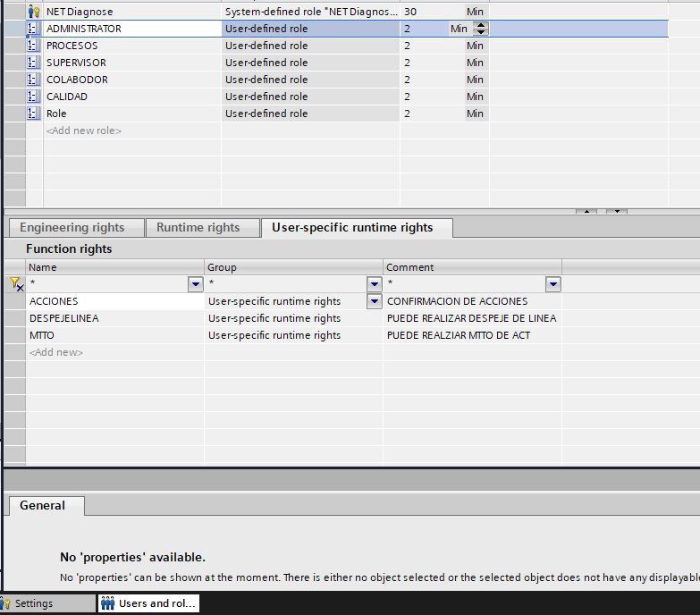Click the CALIDAD 'User-defined role' description
The height and width of the screenshot is (615, 700).
266,97
